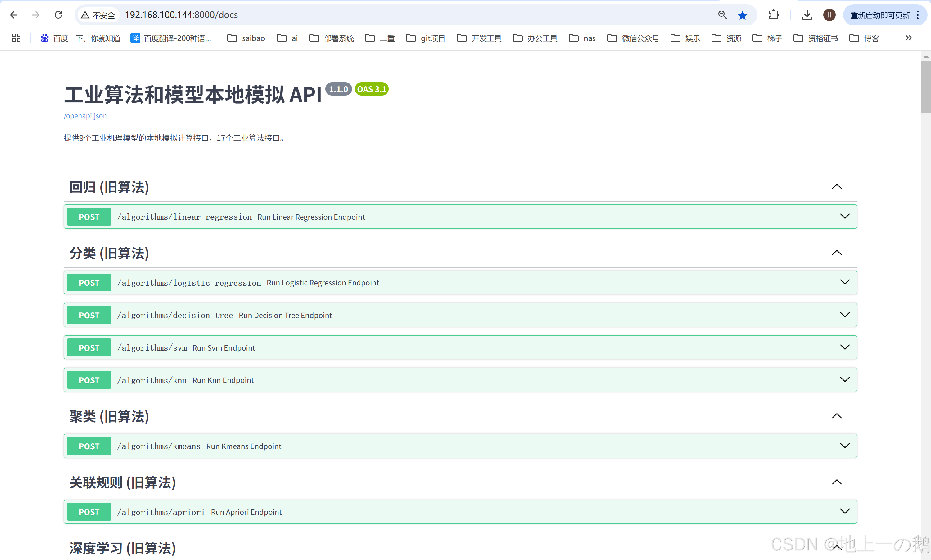This screenshot has height=560, width=931.
Task: Open the apps grid icon in bookmarks bar
Action: 16,38
